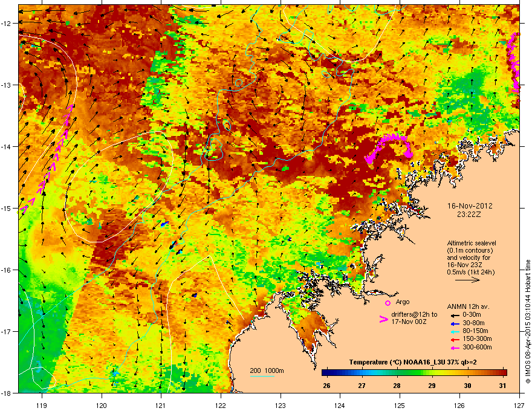Click the 0.5m/s velocity scale arrow
Viewport: 532px width, 411px height.
467,280
